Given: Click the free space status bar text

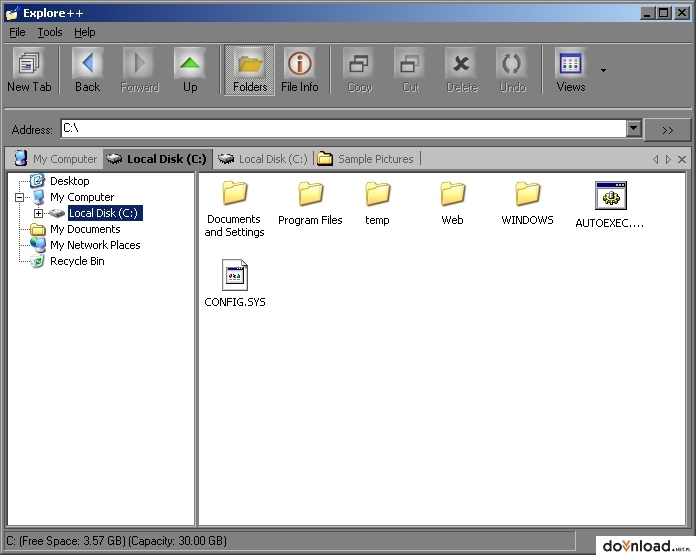Looking at the screenshot, I should 116,541.
